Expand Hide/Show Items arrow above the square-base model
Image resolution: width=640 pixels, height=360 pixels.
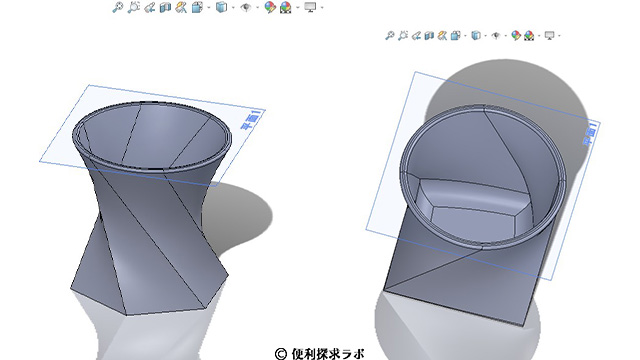pos(506,36)
